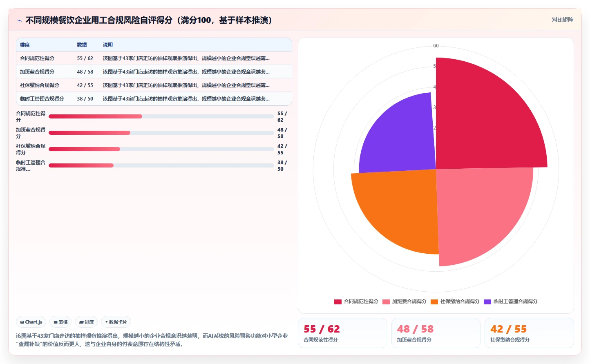Click the 48 / 58 table cell

(85, 72)
